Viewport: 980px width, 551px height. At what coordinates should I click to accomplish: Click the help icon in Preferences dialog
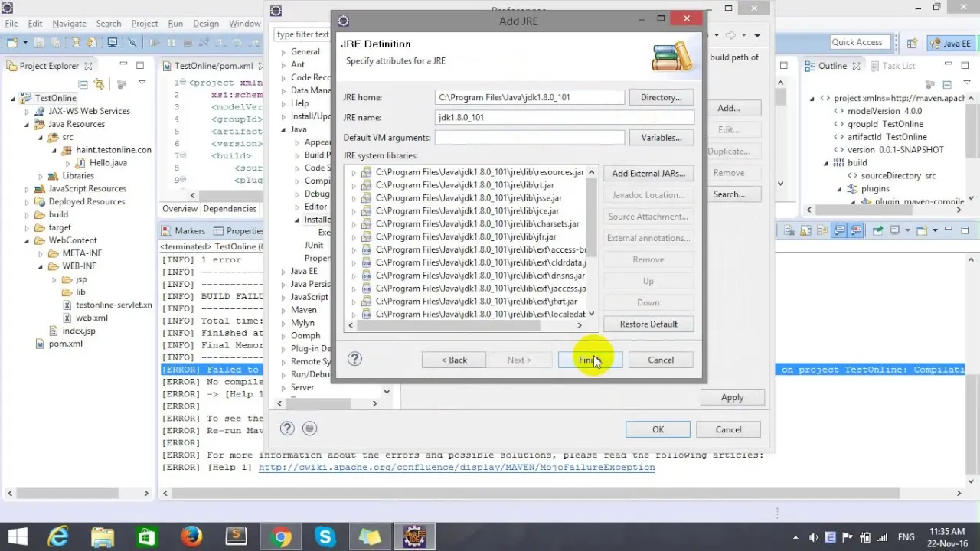coord(287,429)
